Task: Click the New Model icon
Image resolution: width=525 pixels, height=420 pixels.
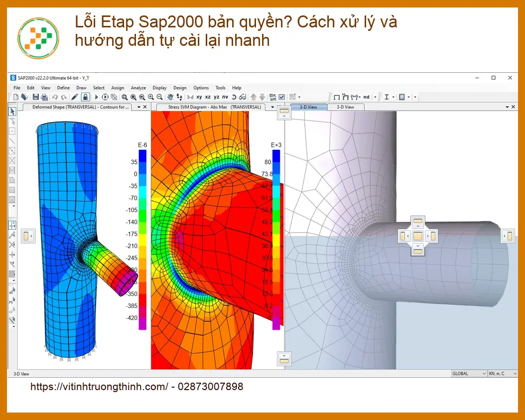Action: 16,97
